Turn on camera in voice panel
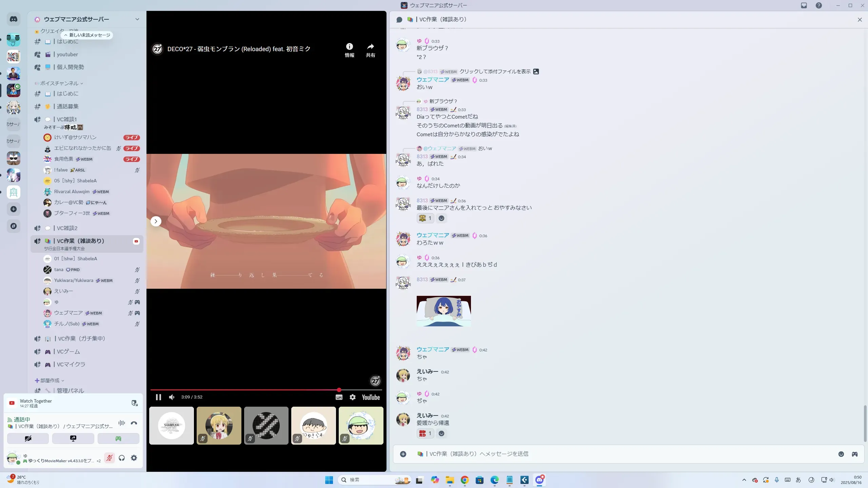The height and width of the screenshot is (488, 868). [28, 439]
